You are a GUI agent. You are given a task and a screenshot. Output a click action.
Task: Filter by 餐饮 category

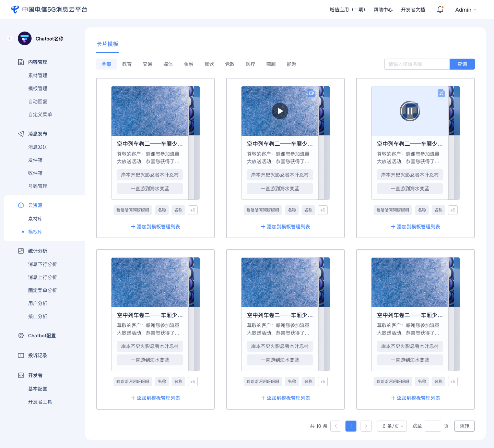click(x=209, y=64)
